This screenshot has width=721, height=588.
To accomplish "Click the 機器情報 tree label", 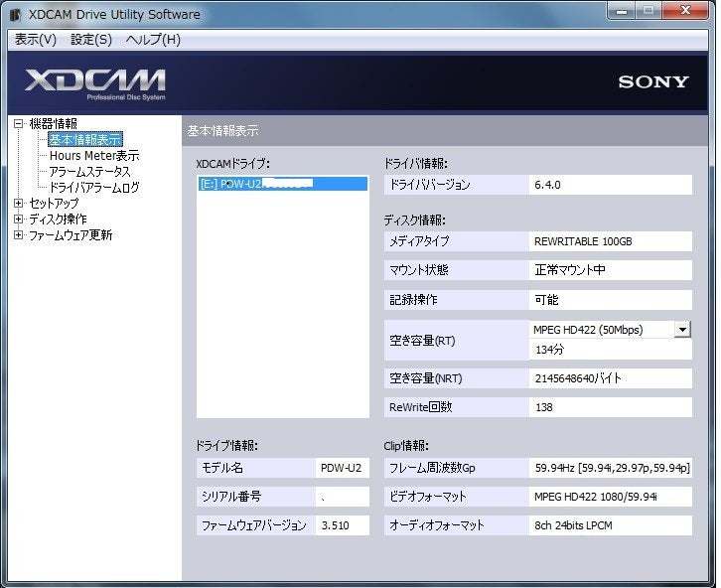I will point(53,124).
